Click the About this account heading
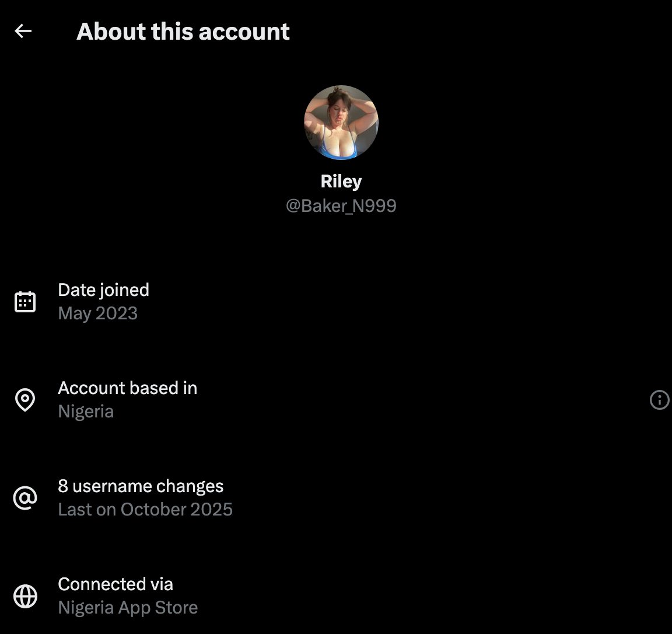This screenshot has width=672, height=634. [183, 32]
